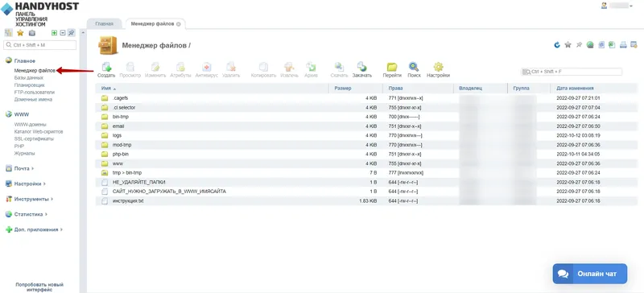This screenshot has height=293, width=644.
Task: Sort by the Размер column header
Action: pos(356,89)
